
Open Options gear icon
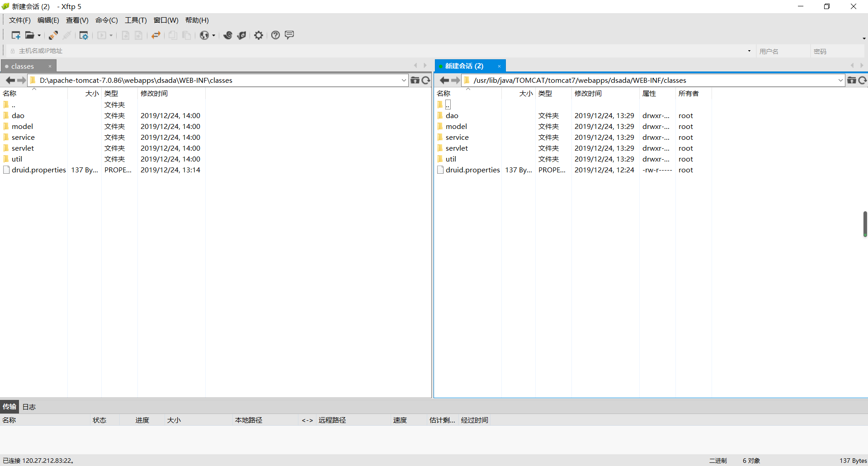(259, 35)
